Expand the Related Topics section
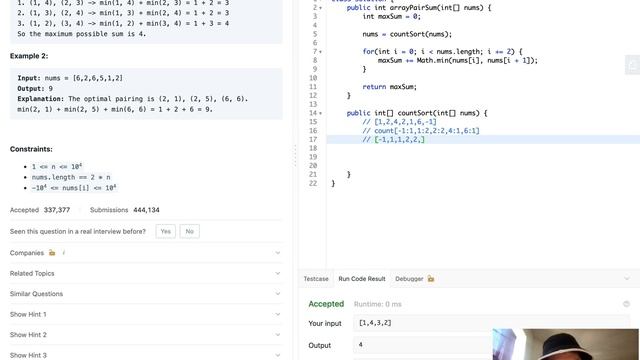The width and height of the screenshot is (640, 360). point(146,273)
